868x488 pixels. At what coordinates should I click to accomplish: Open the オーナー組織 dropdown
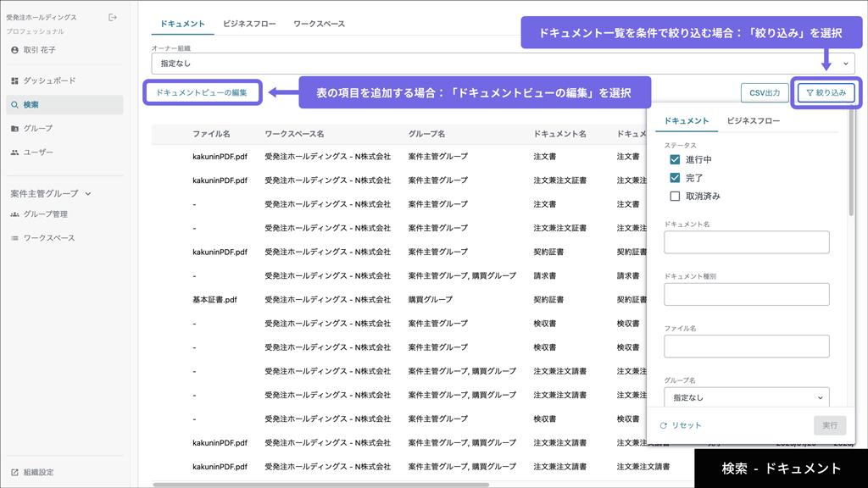503,64
